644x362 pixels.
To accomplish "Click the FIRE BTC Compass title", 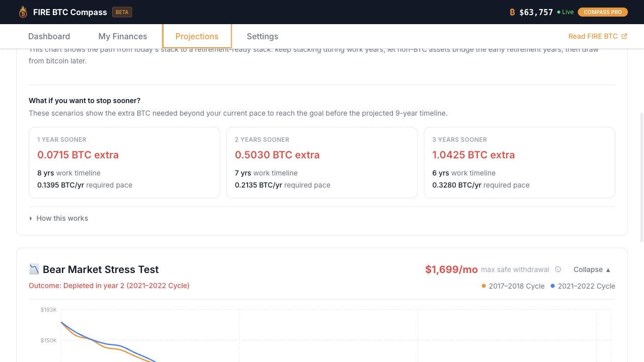I will coord(70,12).
